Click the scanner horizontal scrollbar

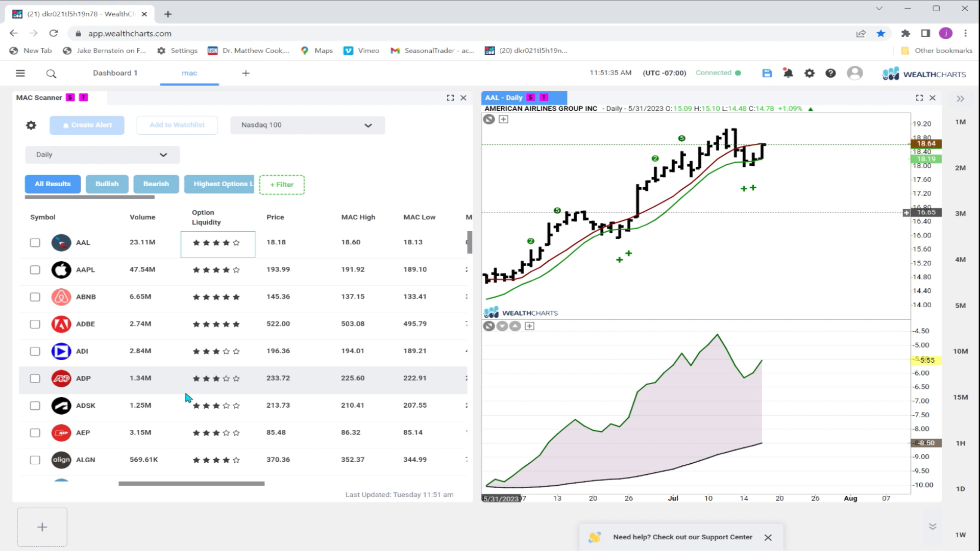click(x=191, y=484)
